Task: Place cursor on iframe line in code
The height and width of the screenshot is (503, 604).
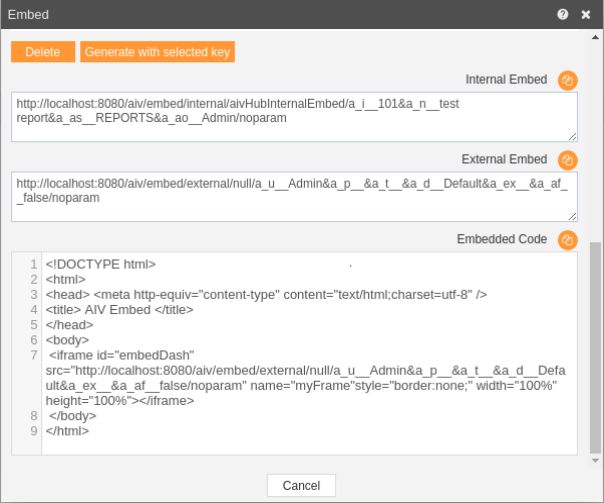Action: tap(305, 378)
